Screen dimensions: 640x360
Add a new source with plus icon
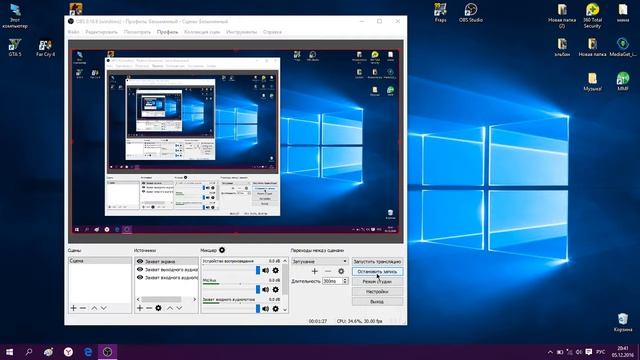[140, 308]
